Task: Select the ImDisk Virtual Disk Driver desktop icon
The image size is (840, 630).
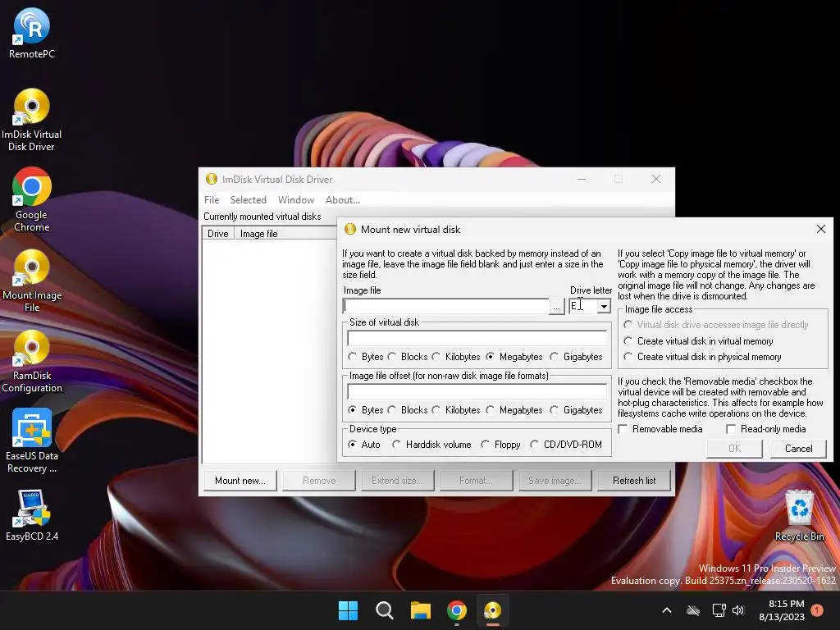Action: pyautogui.click(x=32, y=120)
